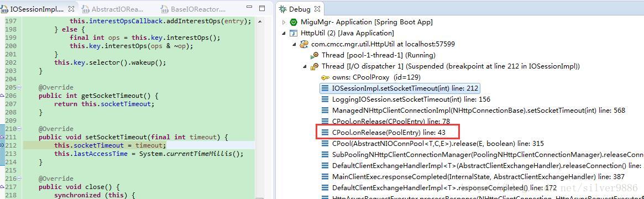Click the key icon beside owns: CPoolProxy
644x199 pixels.
tap(325, 77)
